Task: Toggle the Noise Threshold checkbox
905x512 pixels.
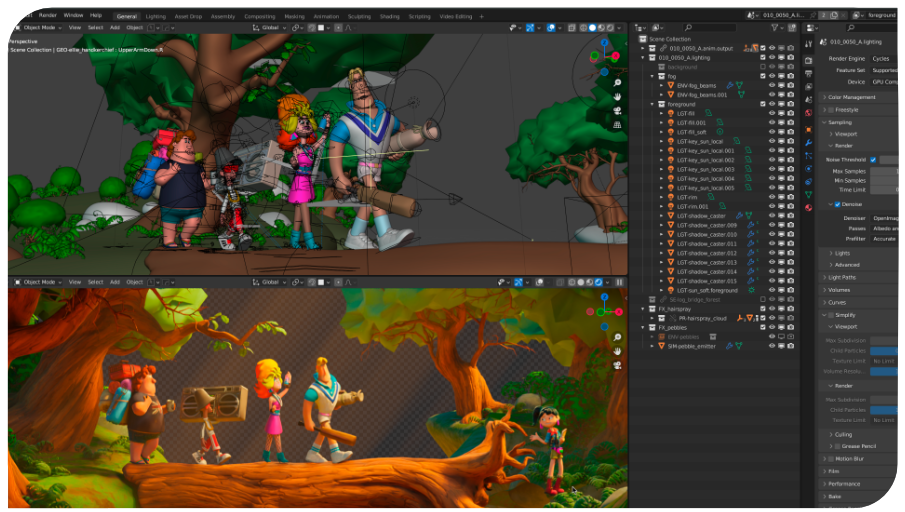Action: pos(873,160)
